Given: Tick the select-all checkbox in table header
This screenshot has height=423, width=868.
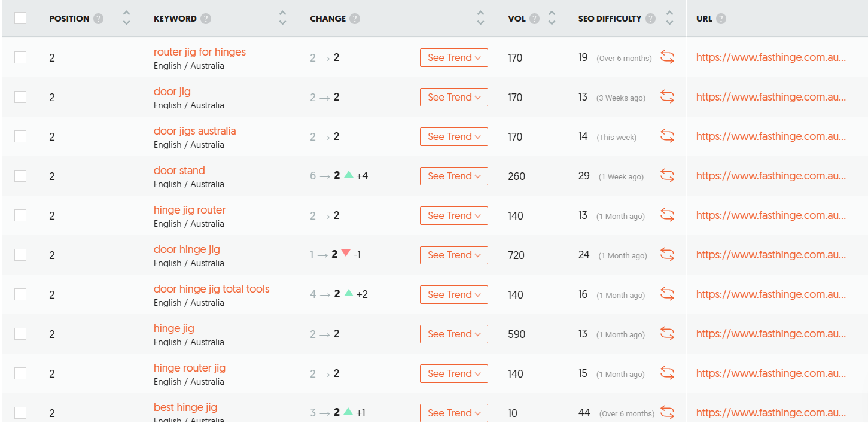Looking at the screenshot, I should (20, 18).
